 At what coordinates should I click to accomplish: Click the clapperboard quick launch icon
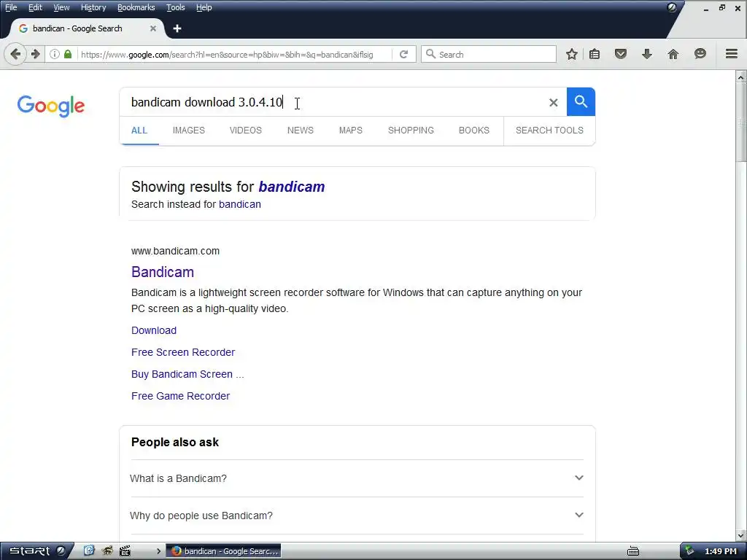(125, 551)
